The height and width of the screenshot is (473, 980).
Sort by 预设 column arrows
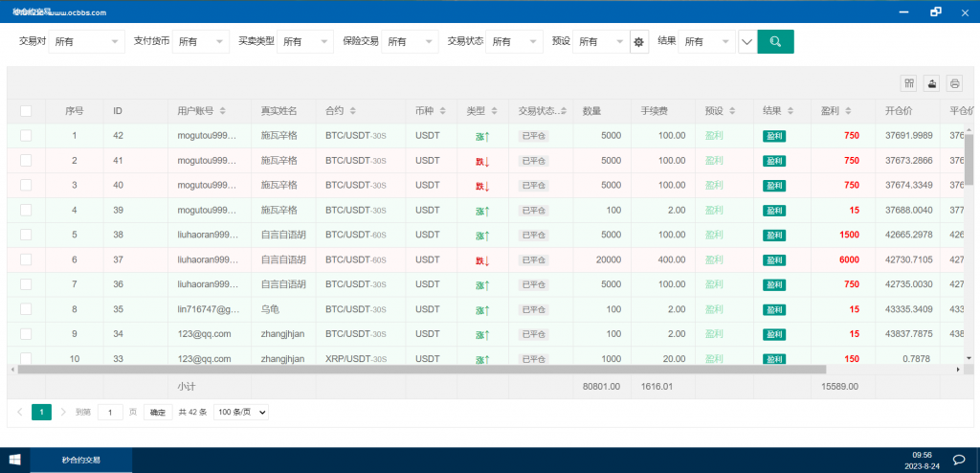coord(732,111)
